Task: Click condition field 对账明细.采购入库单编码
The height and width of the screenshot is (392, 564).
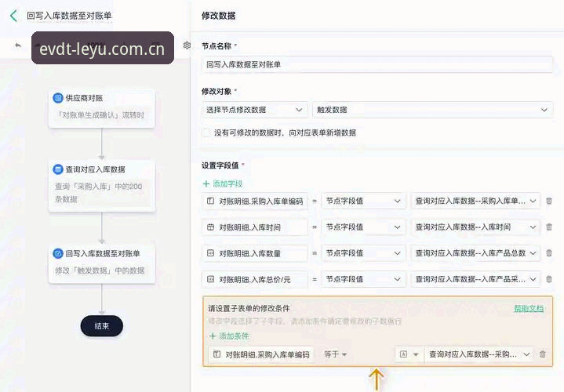Action: (261, 354)
